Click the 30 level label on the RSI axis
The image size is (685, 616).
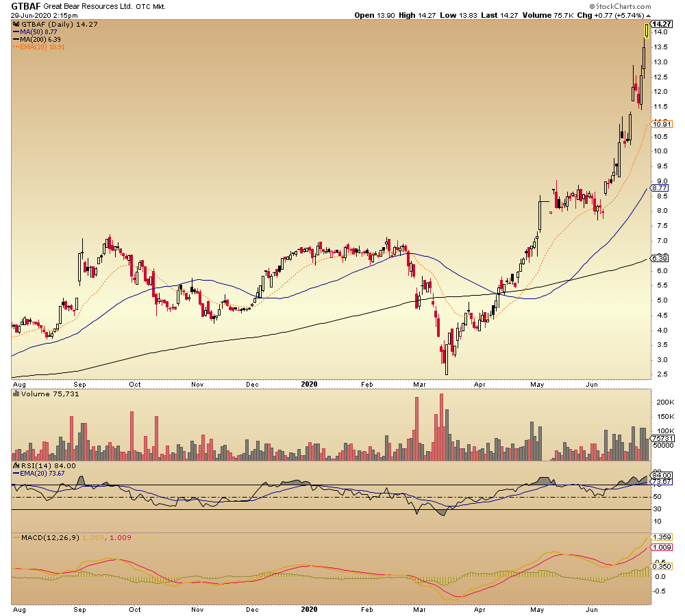pyautogui.click(x=657, y=509)
